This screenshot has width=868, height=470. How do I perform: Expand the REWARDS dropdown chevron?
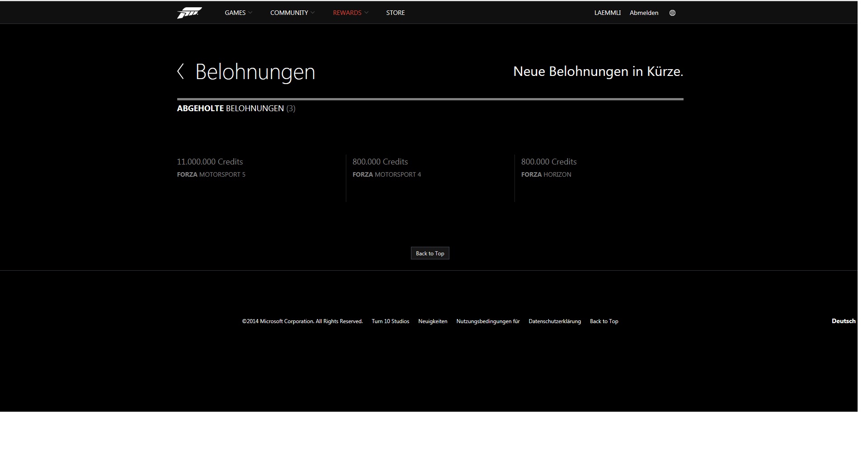366,13
